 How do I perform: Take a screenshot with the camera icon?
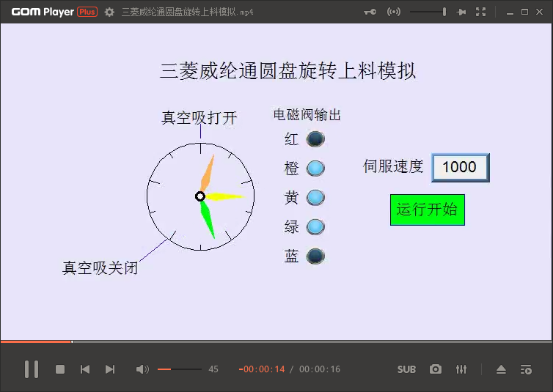[436, 369]
